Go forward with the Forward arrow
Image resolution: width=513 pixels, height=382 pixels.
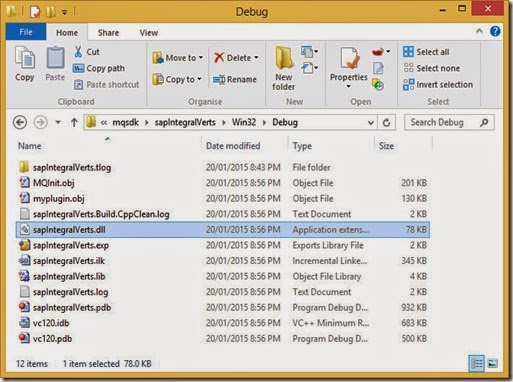pyautogui.click(x=40, y=122)
